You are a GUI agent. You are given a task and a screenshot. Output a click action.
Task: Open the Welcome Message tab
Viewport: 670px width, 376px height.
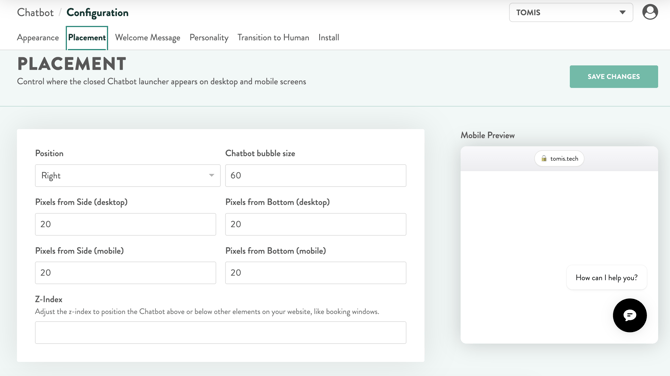click(147, 38)
